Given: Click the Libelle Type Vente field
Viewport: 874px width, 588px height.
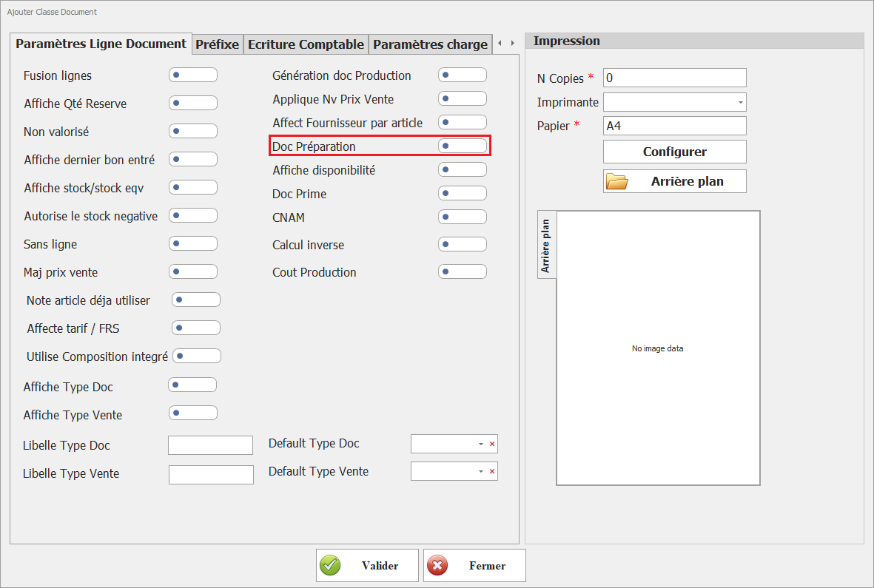Looking at the screenshot, I should (211, 474).
